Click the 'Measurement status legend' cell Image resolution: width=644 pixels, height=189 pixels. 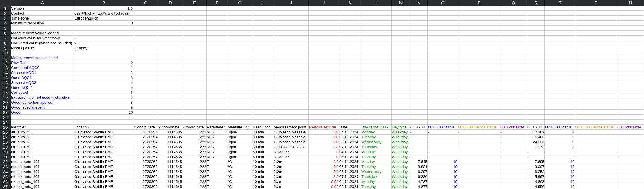[x=42, y=58]
